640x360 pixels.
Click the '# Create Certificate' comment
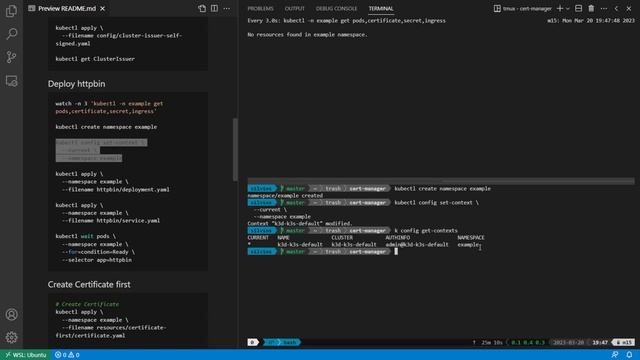click(x=87, y=304)
